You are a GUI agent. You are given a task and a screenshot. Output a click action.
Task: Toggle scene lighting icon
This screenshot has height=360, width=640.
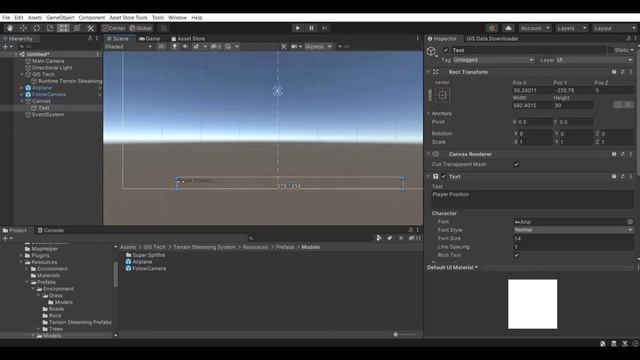click(x=175, y=47)
